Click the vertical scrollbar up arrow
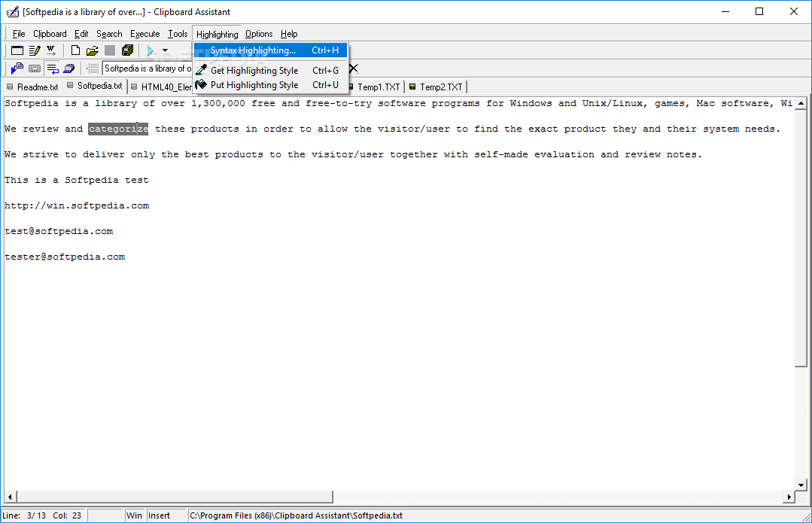This screenshot has height=523, width=812. click(801, 103)
